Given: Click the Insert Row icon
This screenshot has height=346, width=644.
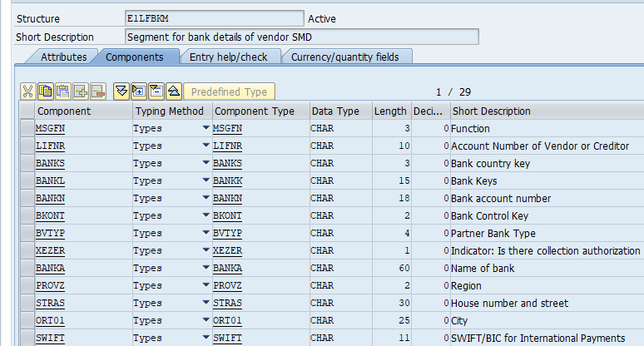Looking at the screenshot, I should pyautogui.click(x=80, y=91).
